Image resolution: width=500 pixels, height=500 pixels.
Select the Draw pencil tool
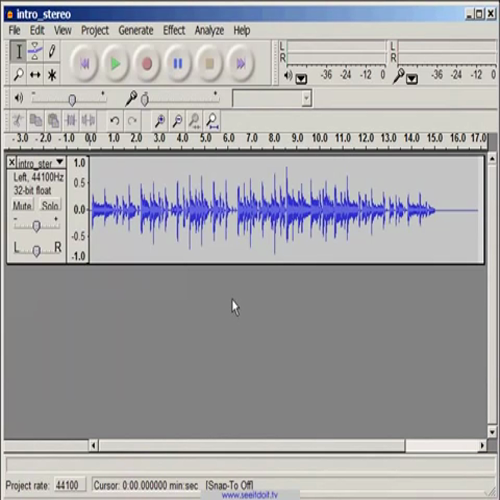pyautogui.click(x=52, y=52)
